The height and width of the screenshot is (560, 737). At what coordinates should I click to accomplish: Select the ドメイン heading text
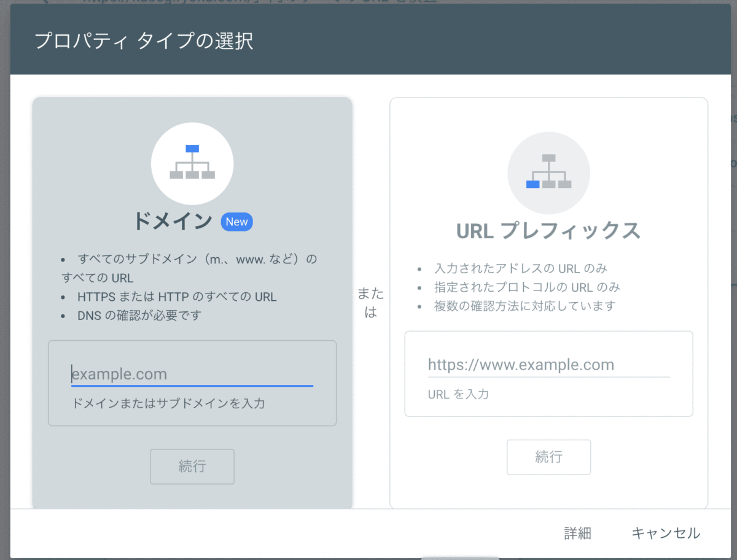pyautogui.click(x=173, y=222)
